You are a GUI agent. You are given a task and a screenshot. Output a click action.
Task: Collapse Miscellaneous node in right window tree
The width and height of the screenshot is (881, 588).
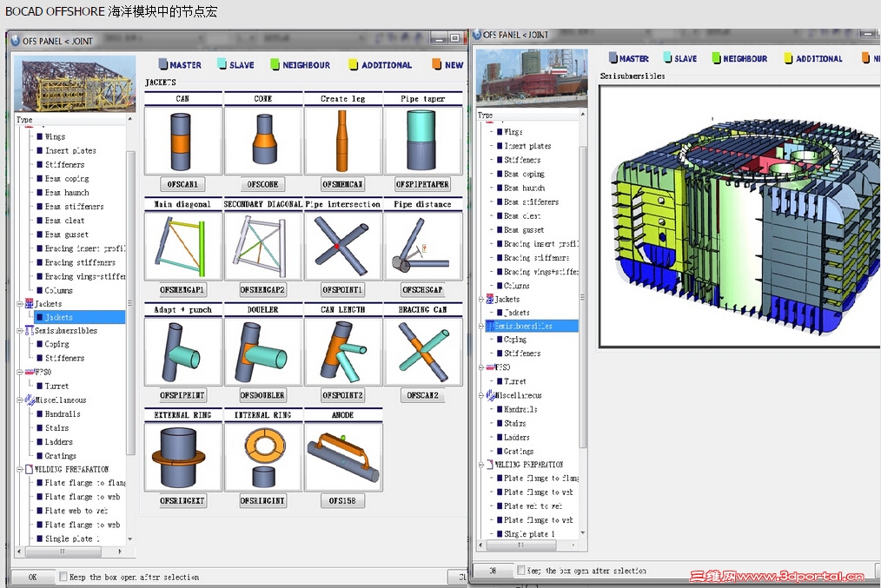tap(481, 395)
